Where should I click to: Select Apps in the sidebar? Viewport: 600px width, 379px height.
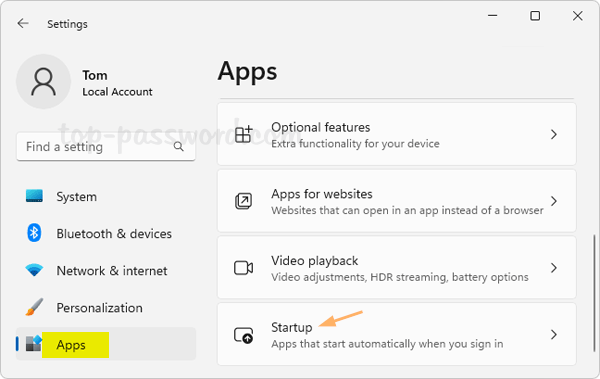[x=106, y=344]
